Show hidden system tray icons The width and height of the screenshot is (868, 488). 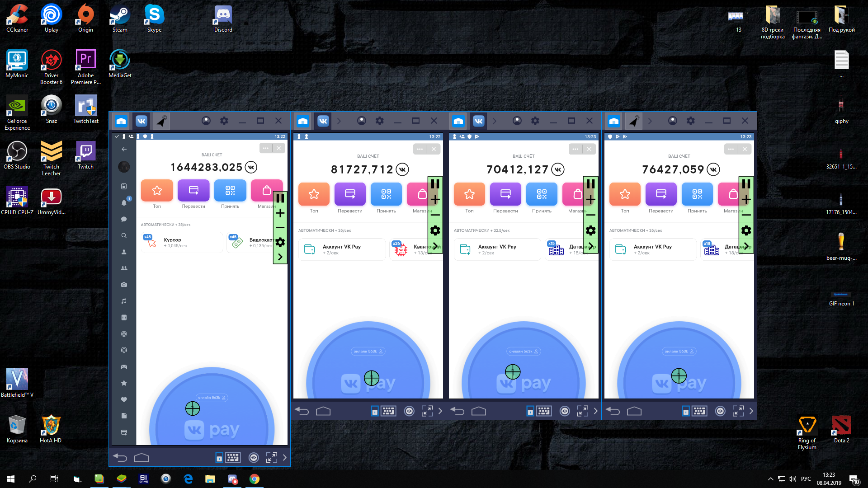(x=770, y=479)
